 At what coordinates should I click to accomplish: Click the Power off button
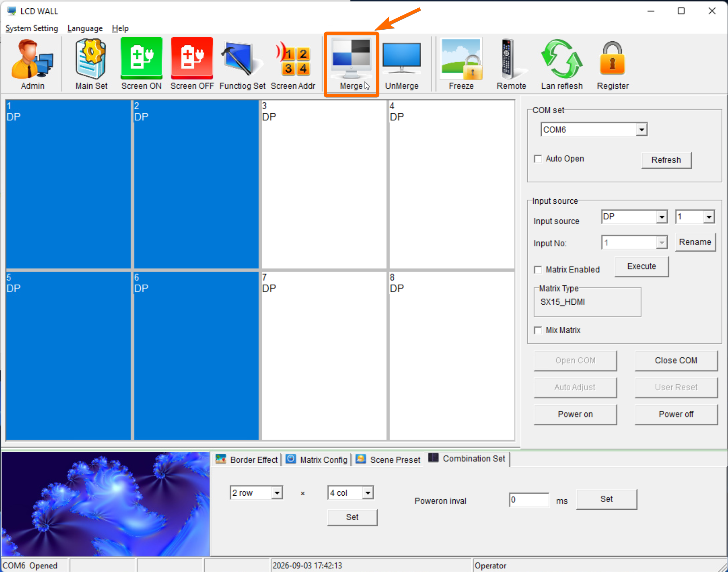tap(676, 414)
